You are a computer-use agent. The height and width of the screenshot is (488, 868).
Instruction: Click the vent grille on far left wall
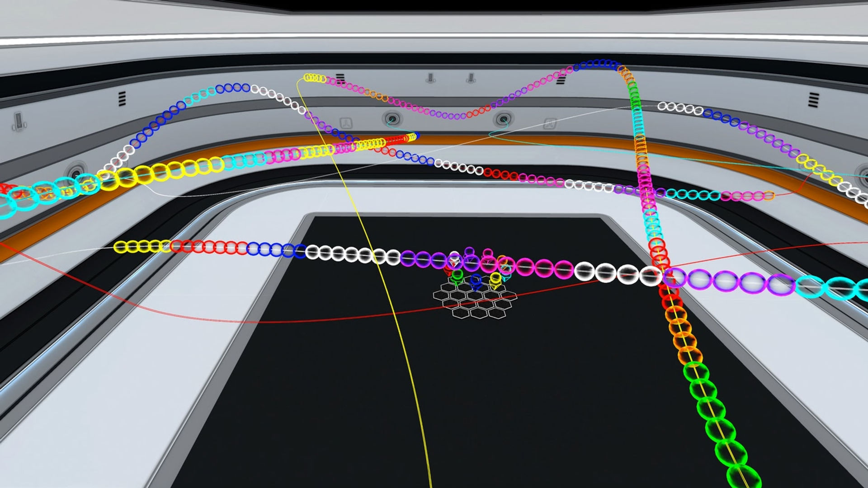pos(122,99)
